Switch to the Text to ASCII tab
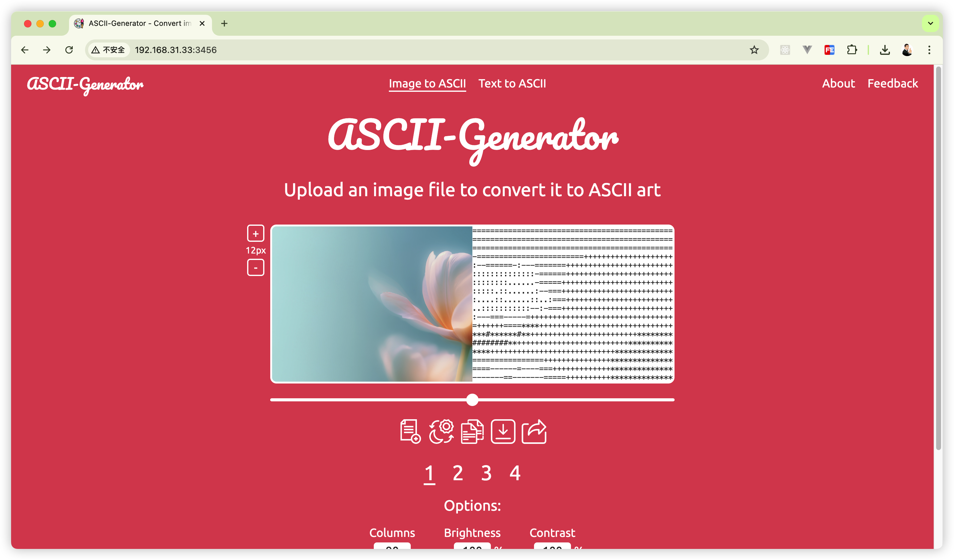The image size is (954, 560). (x=512, y=83)
